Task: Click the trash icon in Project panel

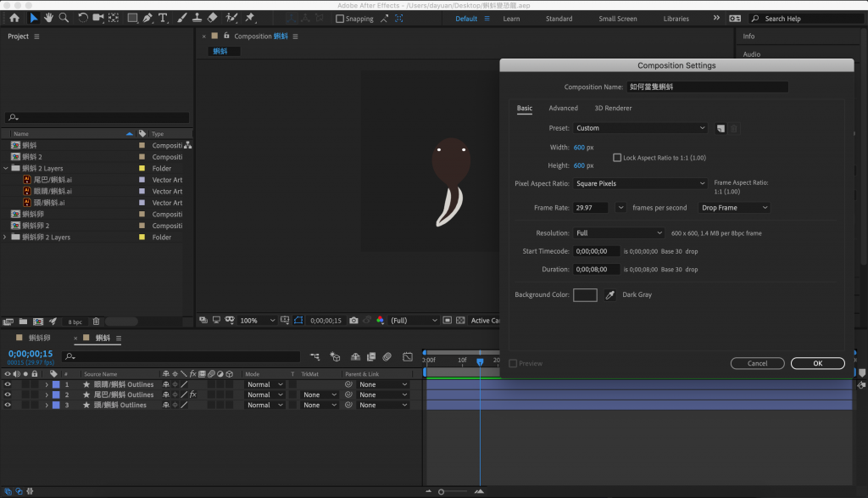Action: tap(96, 322)
